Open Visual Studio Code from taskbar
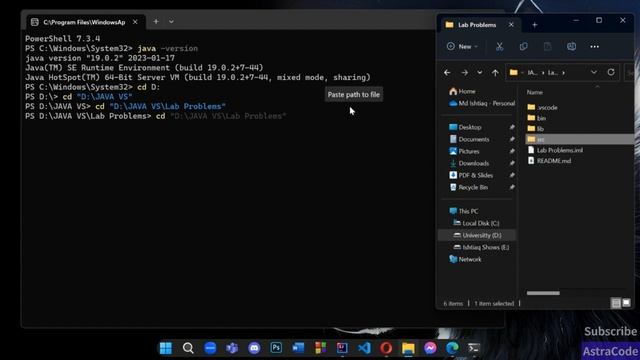The width and height of the screenshot is (640, 360). coord(364,348)
